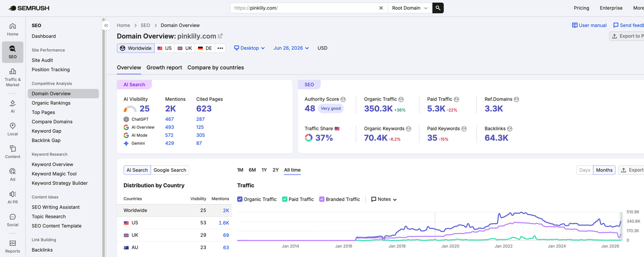Select Worldwide database
Screen dimensions: 644x257
pos(136,48)
